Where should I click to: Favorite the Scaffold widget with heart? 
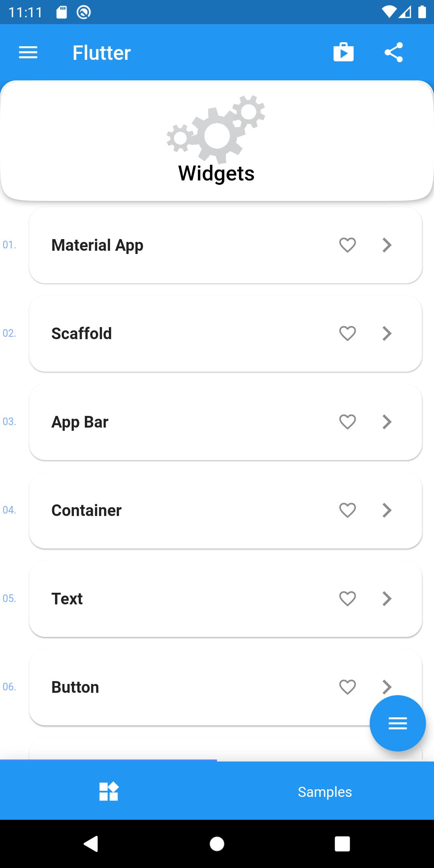pyautogui.click(x=348, y=334)
